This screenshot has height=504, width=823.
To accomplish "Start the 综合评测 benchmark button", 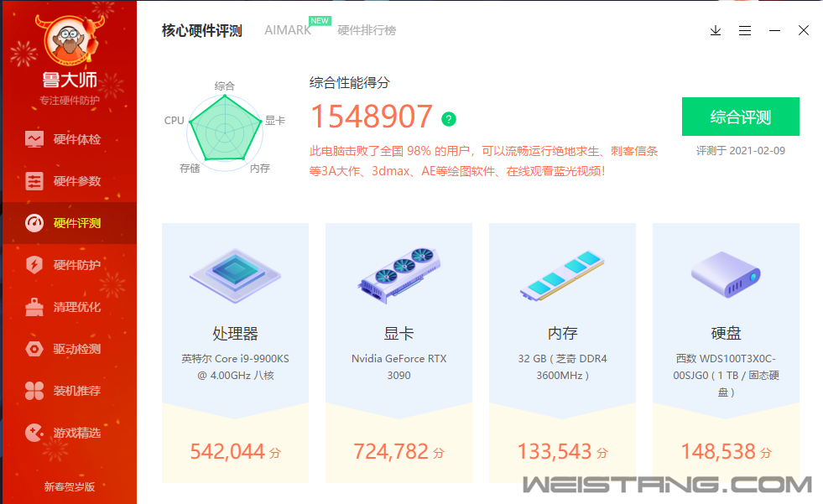I will 741,117.
